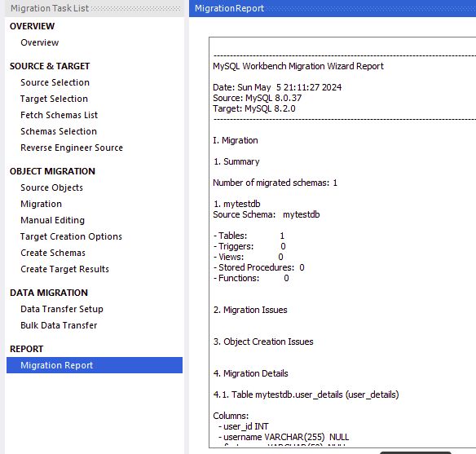Select Reverse Engineer Source step
The height and width of the screenshot is (454, 476).
click(72, 148)
